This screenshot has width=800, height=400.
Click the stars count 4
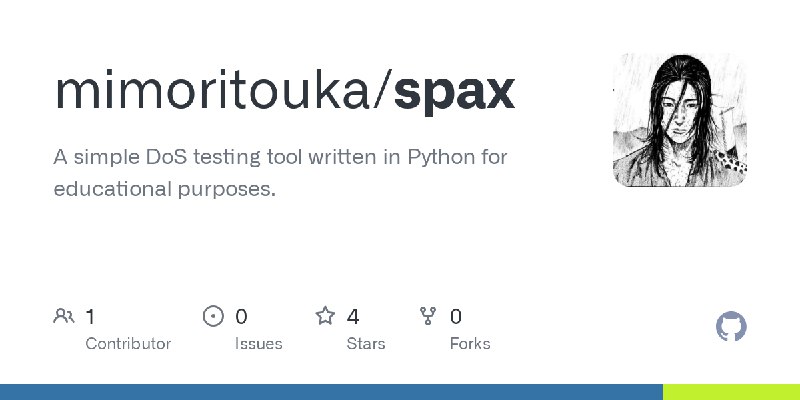pos(353,317)
